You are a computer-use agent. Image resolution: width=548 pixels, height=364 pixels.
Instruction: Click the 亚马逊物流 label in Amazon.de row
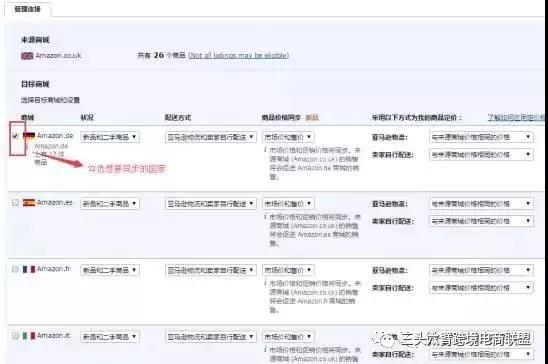click(389, 137)
